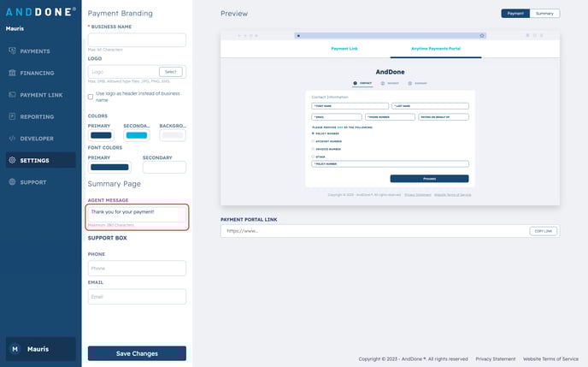
Task: Click the Support globe icon
Action: (x=12, y=182)
